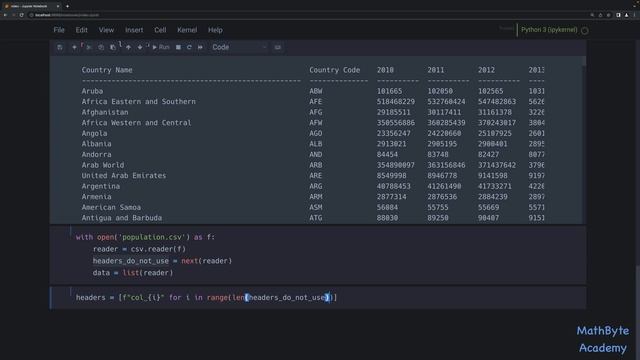Click the Argentina country name

point(101,187)
